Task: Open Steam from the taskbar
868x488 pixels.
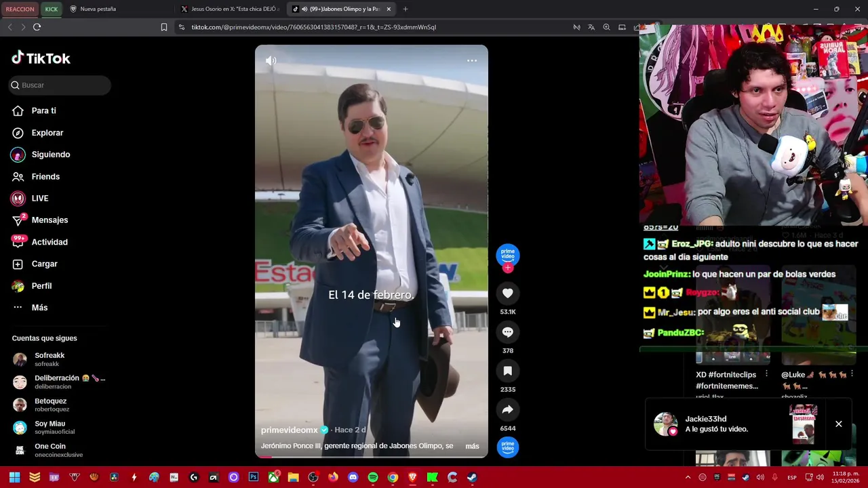Action: [x=472, y=477]
